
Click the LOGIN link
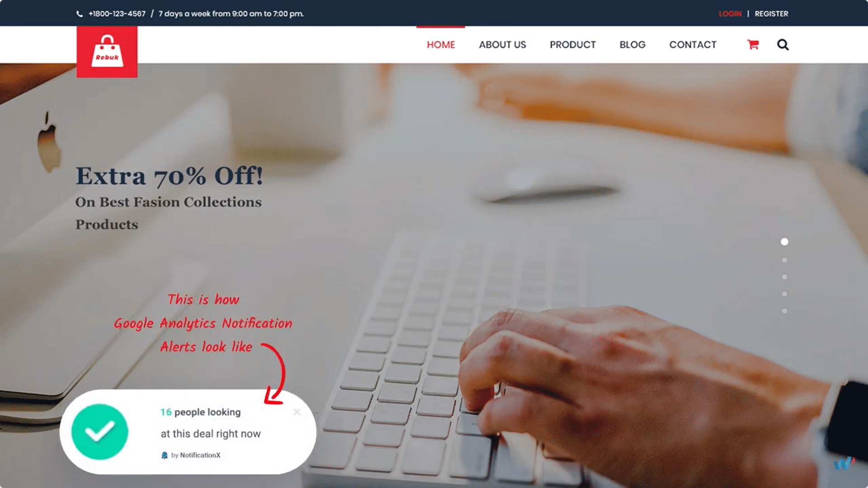(x=730, y=13)
